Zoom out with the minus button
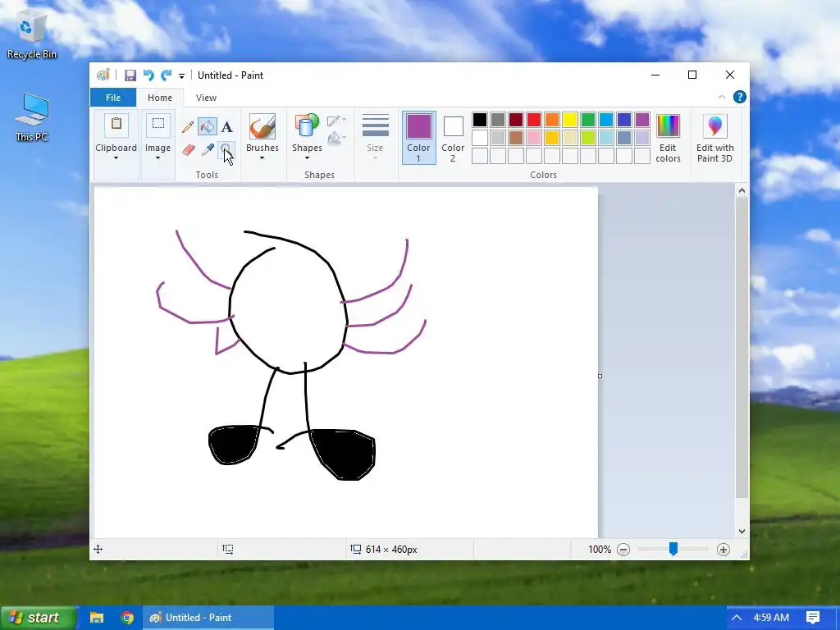 623,550
